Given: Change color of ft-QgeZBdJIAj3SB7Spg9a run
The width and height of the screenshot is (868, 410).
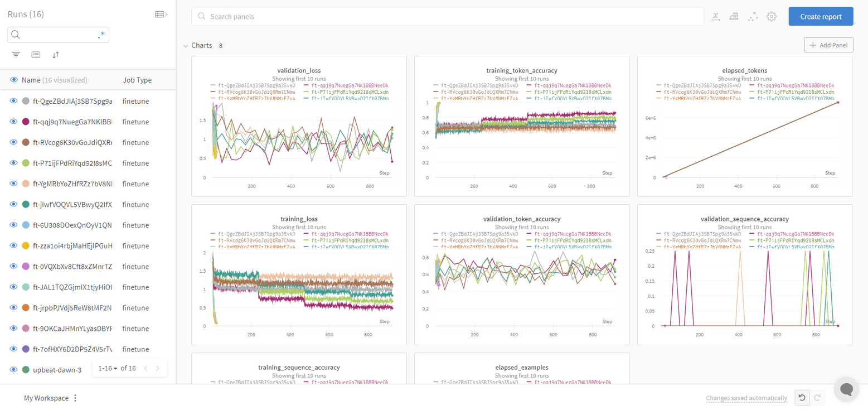Looking at the screenshot, I should pos(26,101).
